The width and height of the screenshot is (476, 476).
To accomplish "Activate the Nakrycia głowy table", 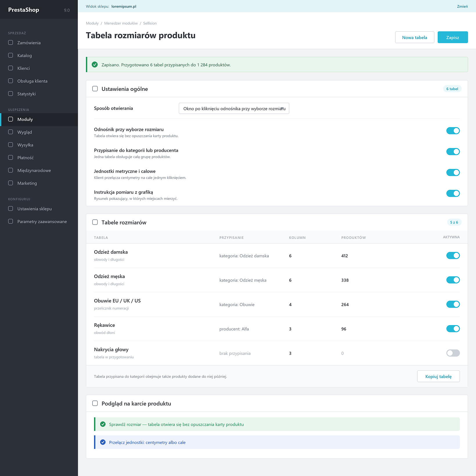I will tap(453, 353).
